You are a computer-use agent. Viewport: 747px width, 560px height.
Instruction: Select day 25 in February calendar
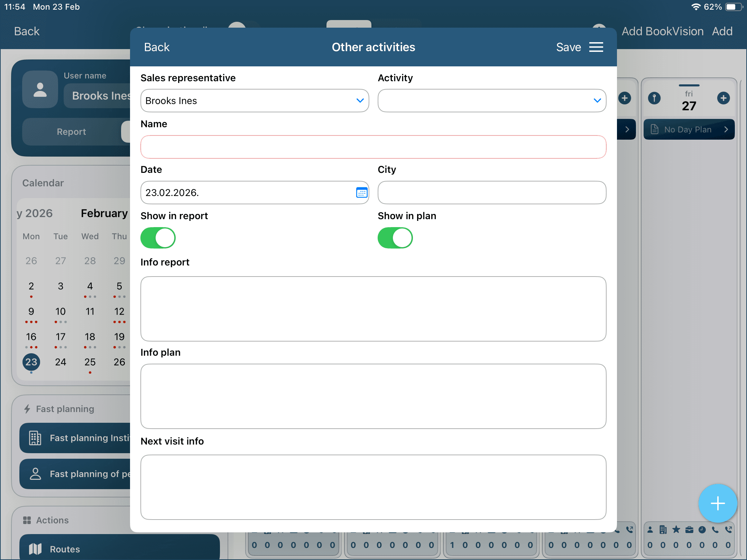click(90, 362)
